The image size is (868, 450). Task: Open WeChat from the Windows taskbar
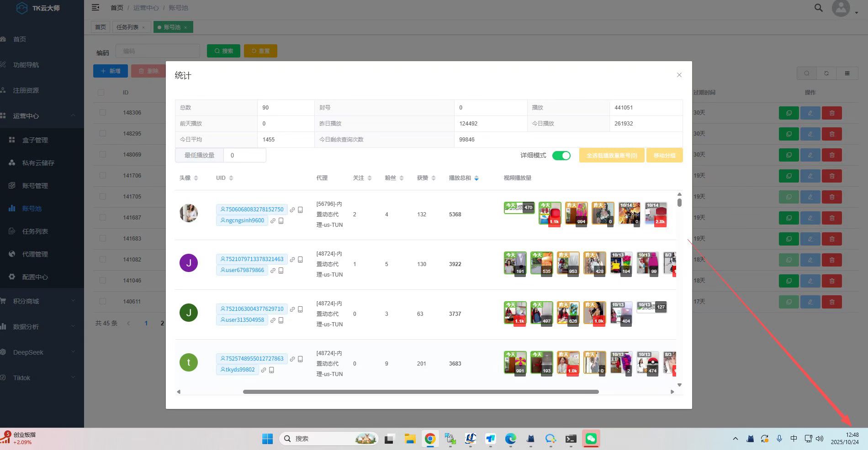[x=591, y=439]
